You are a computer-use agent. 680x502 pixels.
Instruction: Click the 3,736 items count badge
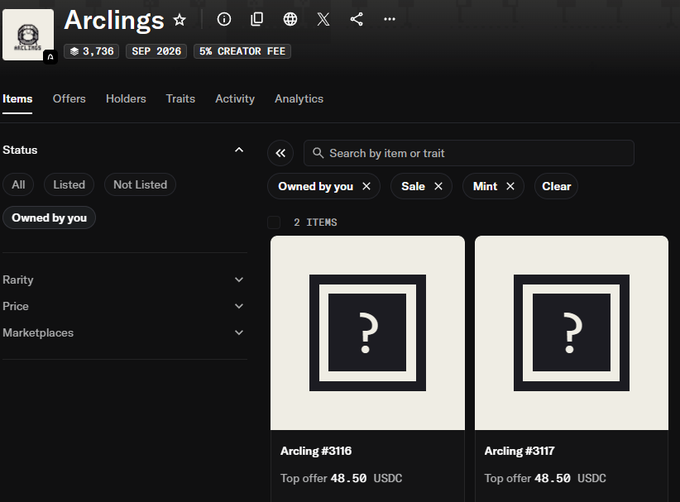click(x=92, y=51)
